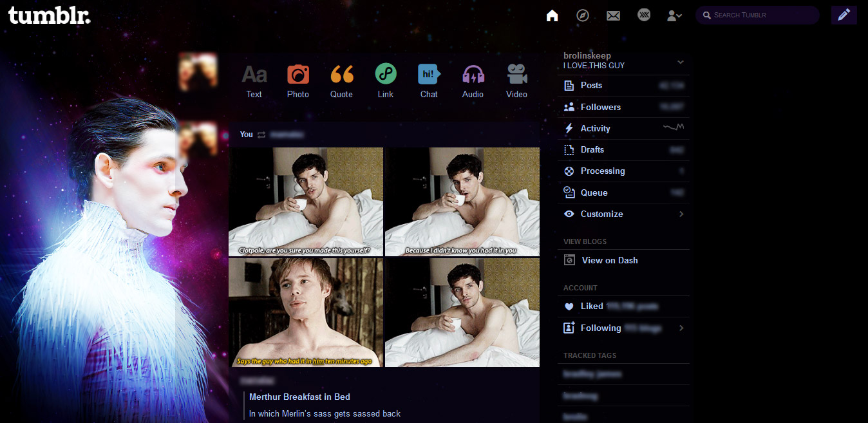This screenshot has width=868, height=423.
Task: Open Followers in sidebar
Action: point(623,107)
